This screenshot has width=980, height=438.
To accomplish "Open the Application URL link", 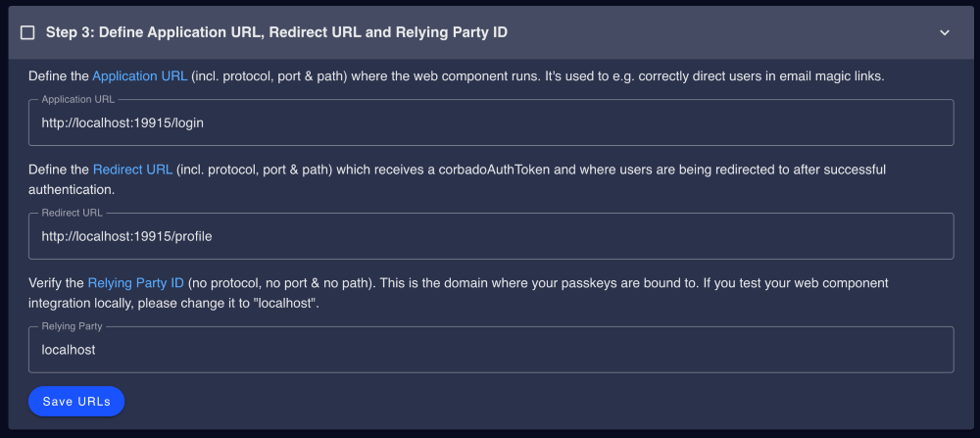I will coord(140,75).
